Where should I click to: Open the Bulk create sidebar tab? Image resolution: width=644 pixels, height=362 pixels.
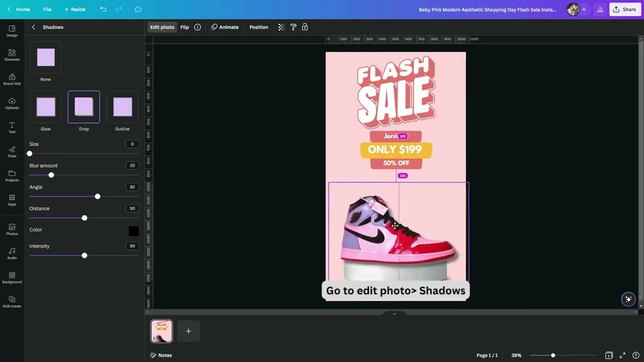click(12, 302)
